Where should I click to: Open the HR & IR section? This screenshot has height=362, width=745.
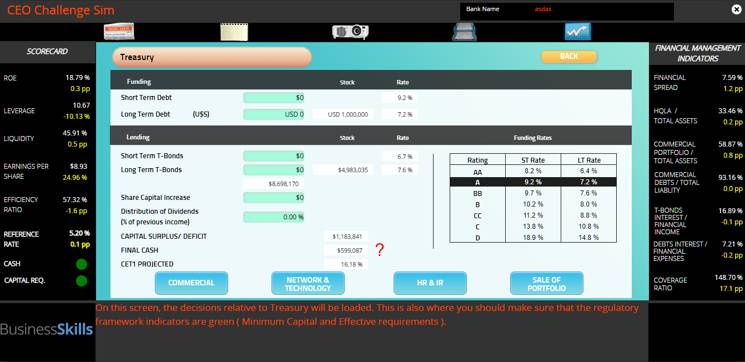pyautogui.click(x=430, y=283)
